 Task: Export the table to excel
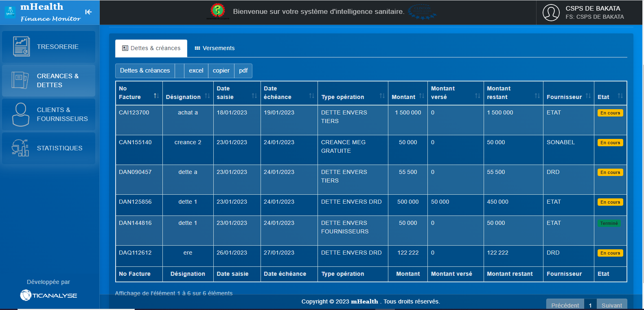196,70
